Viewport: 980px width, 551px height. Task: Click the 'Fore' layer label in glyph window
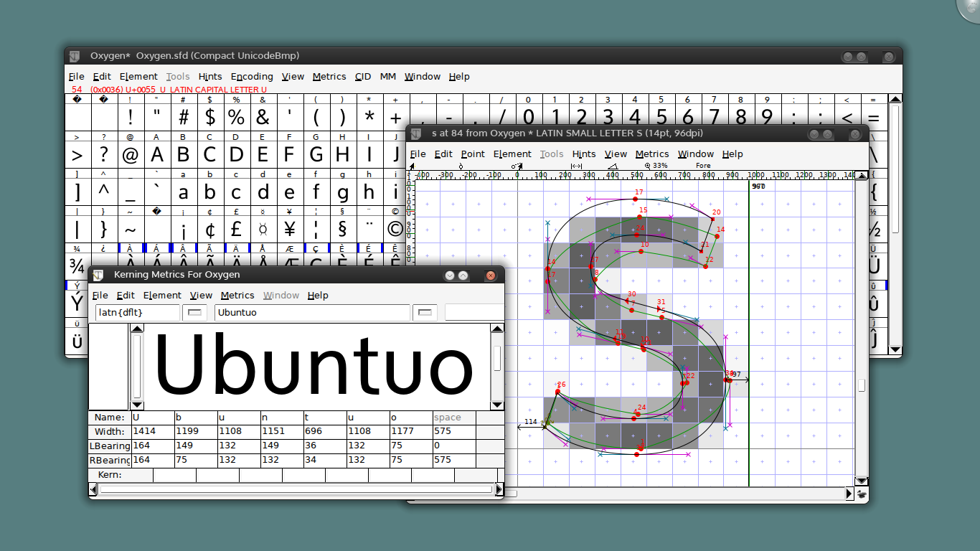[x=703, y=166]
